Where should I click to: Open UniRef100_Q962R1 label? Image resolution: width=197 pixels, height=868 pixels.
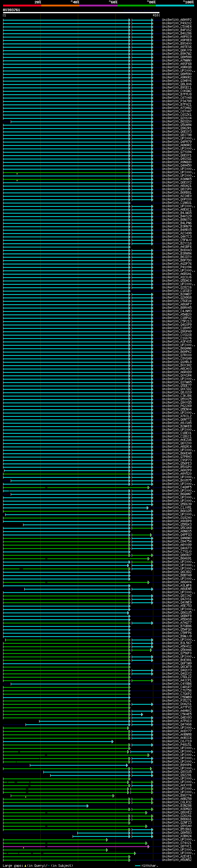pos(176,128)
